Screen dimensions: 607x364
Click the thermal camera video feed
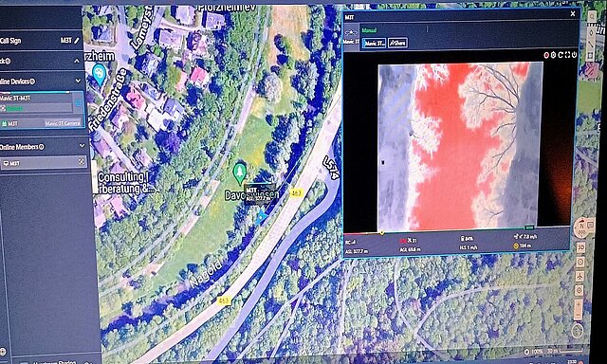pos(460,146)
